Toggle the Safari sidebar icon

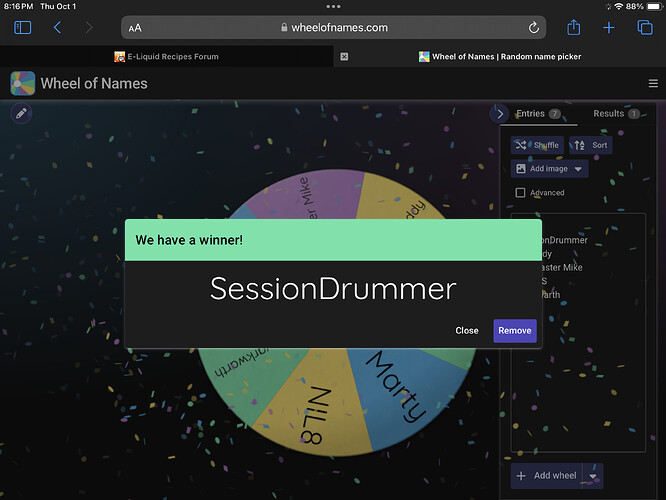click(x=23, y=28)
